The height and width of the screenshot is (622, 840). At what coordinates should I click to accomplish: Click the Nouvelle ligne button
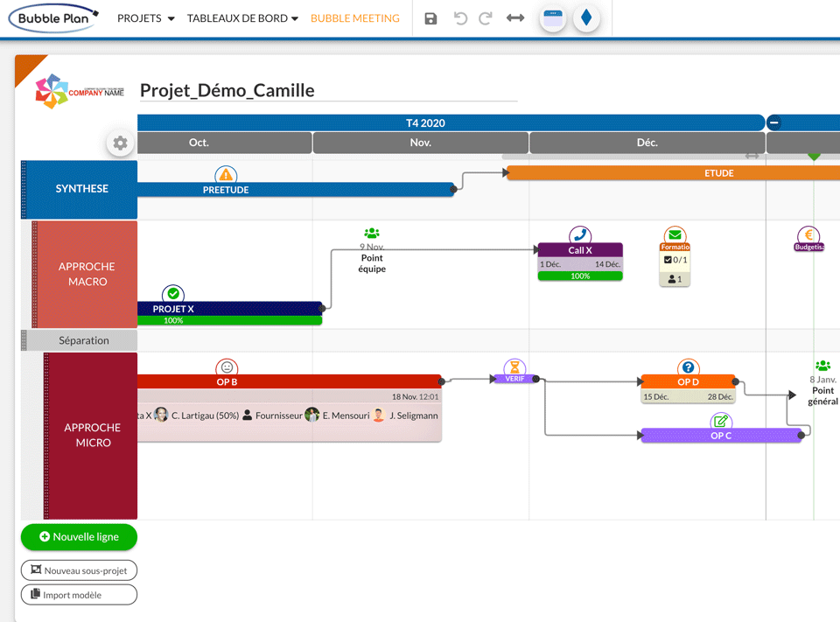tap(79, 537)
